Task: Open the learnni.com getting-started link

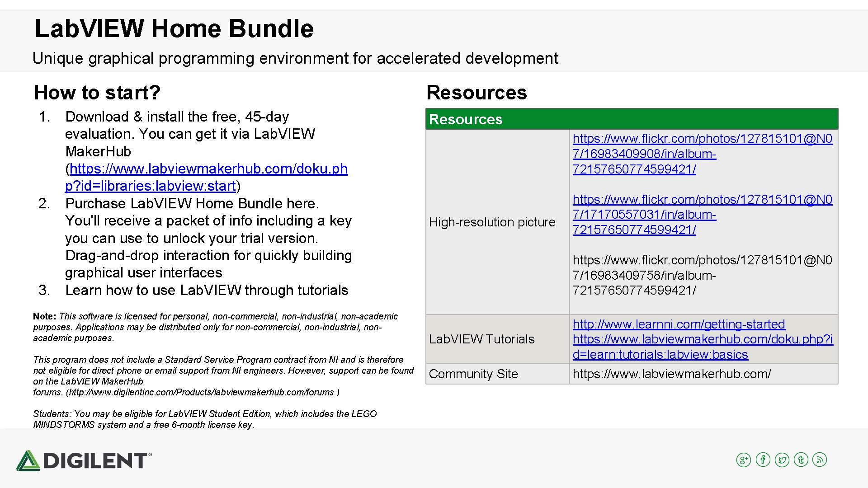Action: click(x=678, y=324)
